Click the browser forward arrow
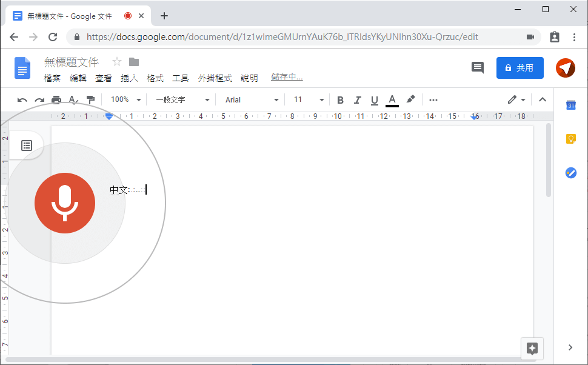The height and width of the screenshot is (365, 588). point(33,37)
